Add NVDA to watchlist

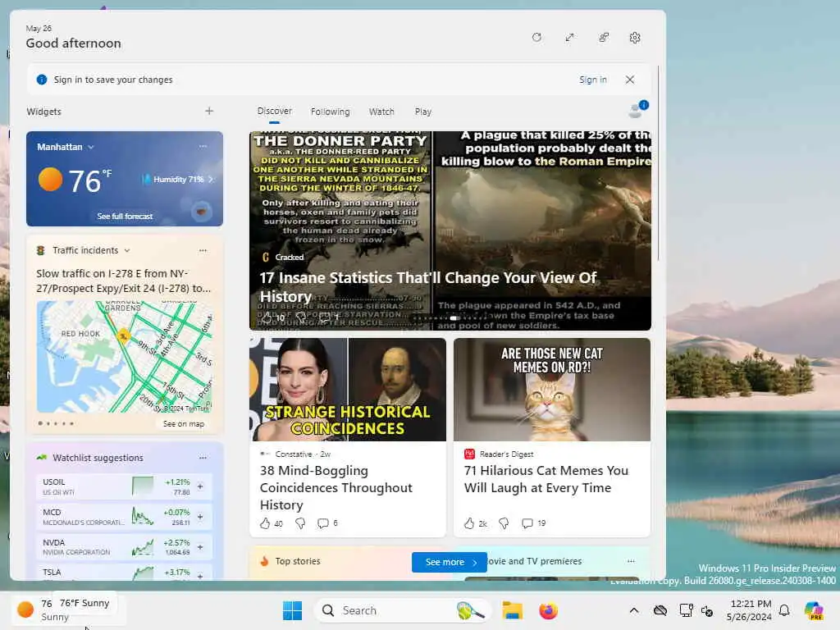(x=200, y=547)
